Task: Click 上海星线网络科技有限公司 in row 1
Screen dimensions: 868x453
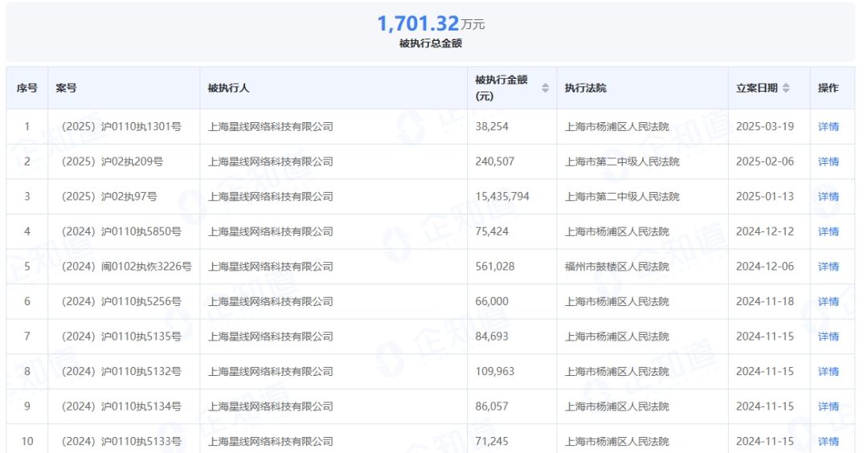Action: [x=271, y=127]
